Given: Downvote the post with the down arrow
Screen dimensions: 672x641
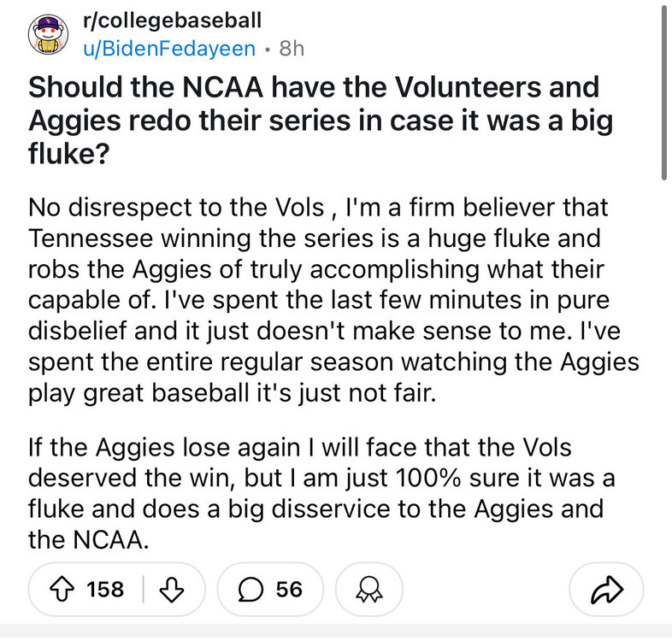Looking at the screenshot, I should point(172,589).
